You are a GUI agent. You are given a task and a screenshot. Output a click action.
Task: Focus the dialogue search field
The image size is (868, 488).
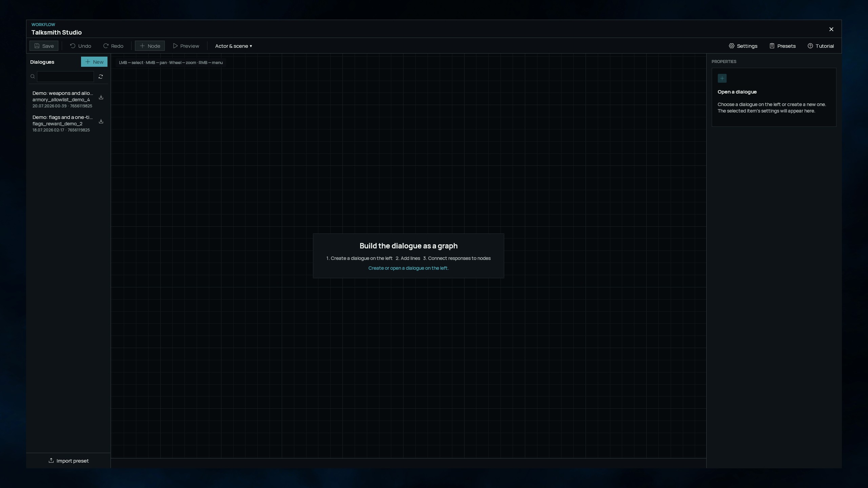tap(65, 77)
